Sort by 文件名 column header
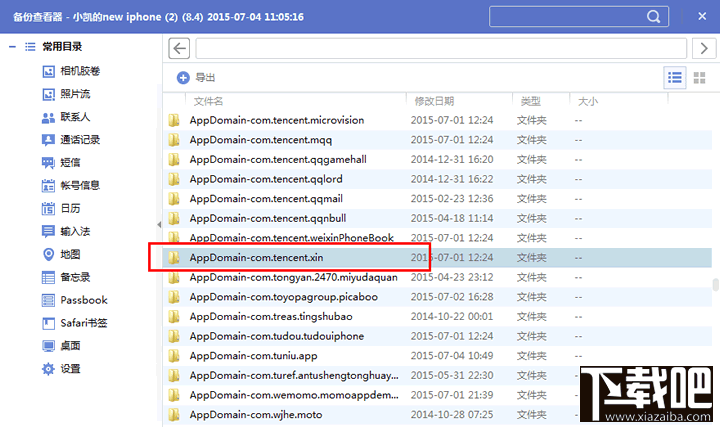The image size is (720, 427). 208,101
